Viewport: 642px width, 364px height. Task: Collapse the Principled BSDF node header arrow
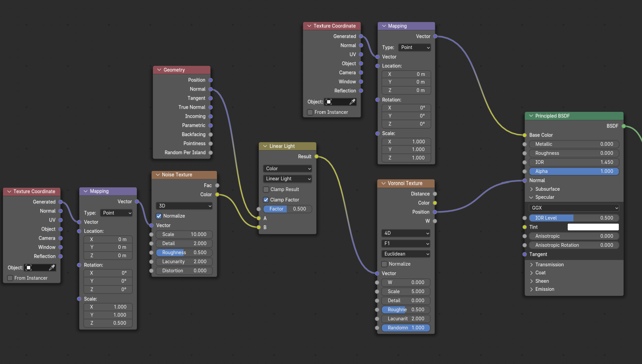click(531, 116)
